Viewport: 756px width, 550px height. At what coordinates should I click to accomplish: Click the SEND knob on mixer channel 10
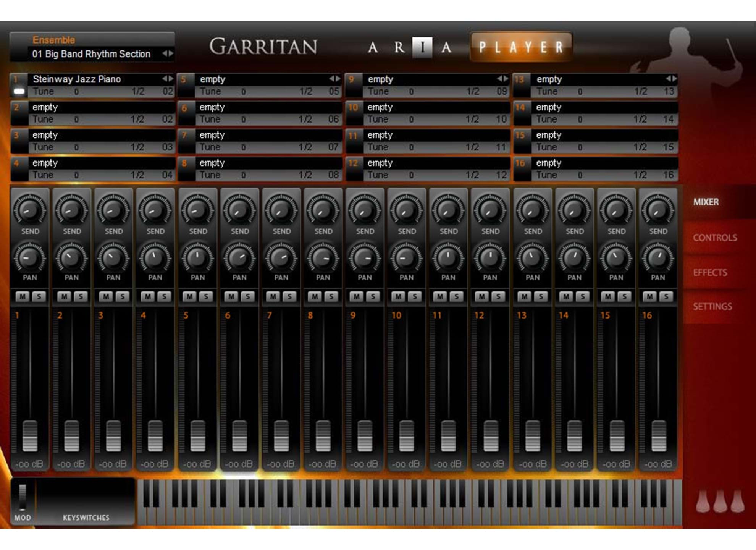coord(406,210)
